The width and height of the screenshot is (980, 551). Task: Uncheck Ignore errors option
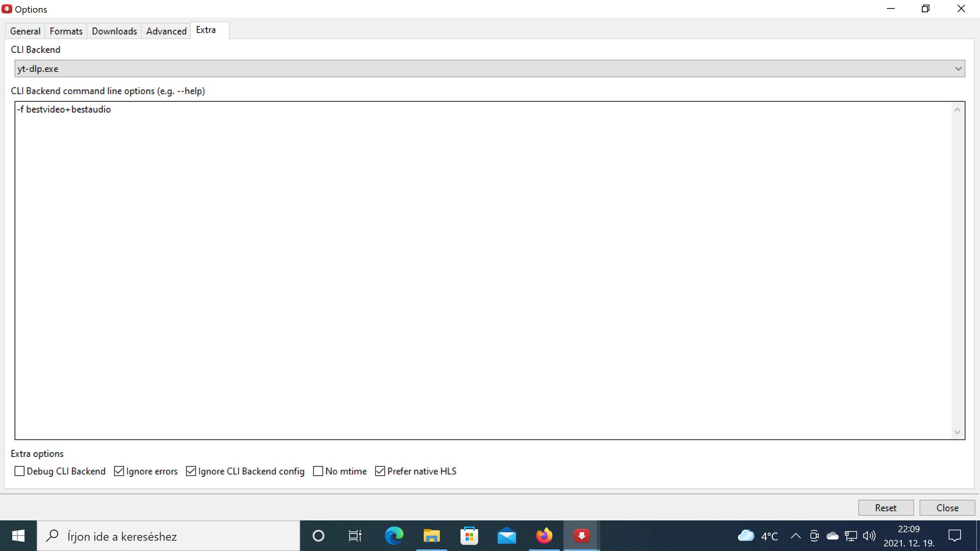coord(119,471)
